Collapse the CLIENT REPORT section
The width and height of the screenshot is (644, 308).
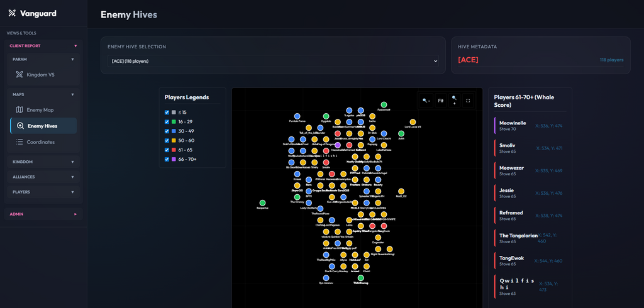click(43, 46)
